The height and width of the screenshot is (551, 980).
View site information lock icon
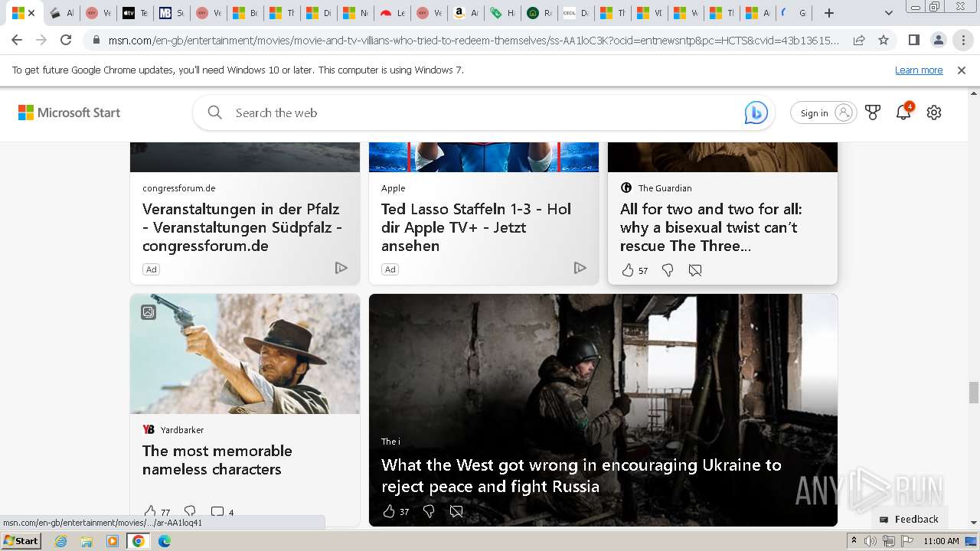96,40
